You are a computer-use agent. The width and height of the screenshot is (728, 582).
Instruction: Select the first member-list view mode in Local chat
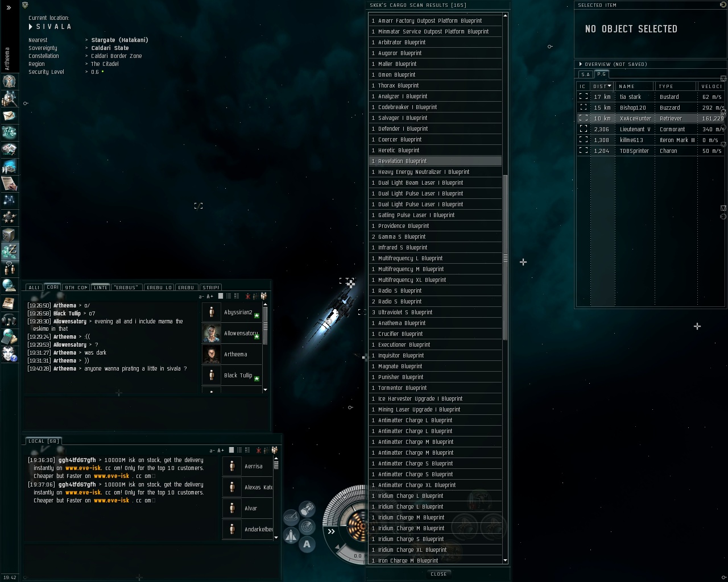click(231, 450)
